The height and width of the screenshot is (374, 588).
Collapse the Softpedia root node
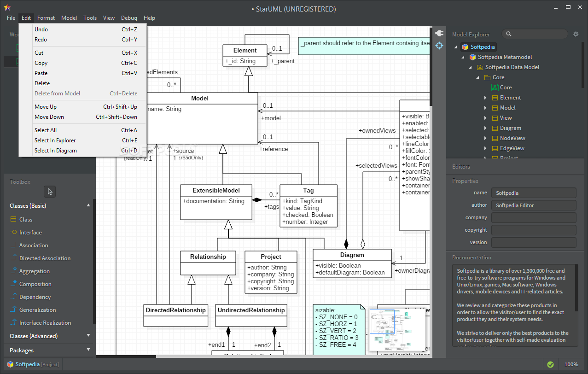coord(456,47)
